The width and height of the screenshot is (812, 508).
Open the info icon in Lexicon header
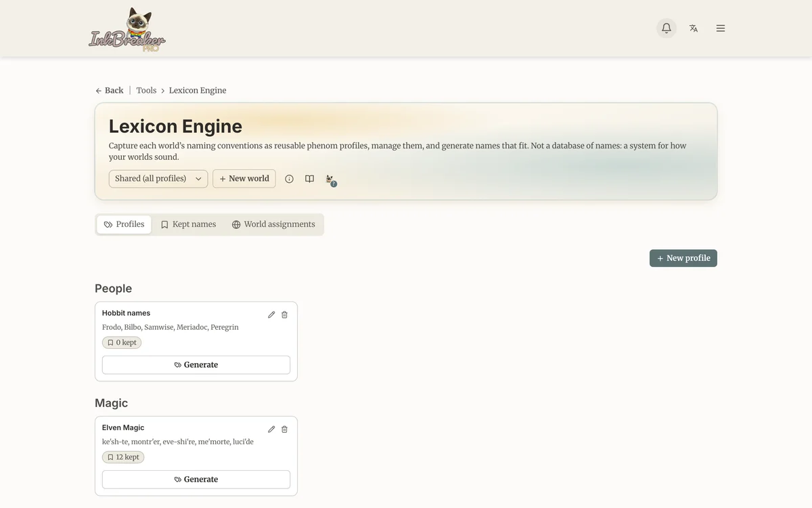click(289, 179)
